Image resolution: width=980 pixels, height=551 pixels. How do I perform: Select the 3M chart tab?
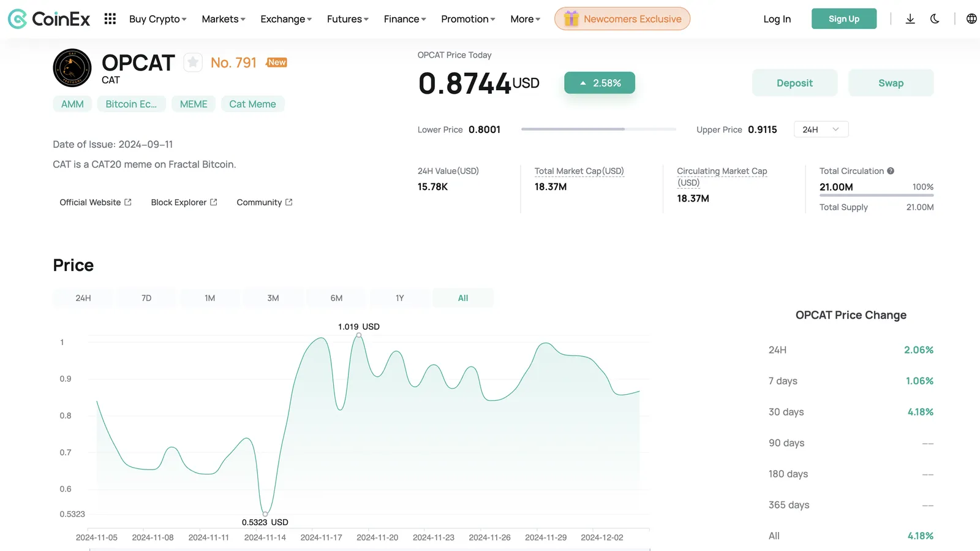(273, 298)
